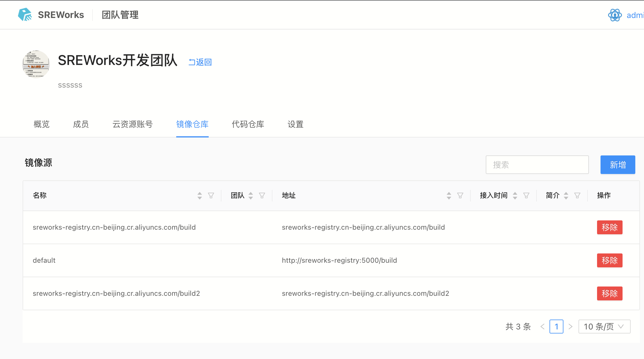This screenshot has height=359, width=644.
Task: Remove the default registry row
Action: pos(610,260)
